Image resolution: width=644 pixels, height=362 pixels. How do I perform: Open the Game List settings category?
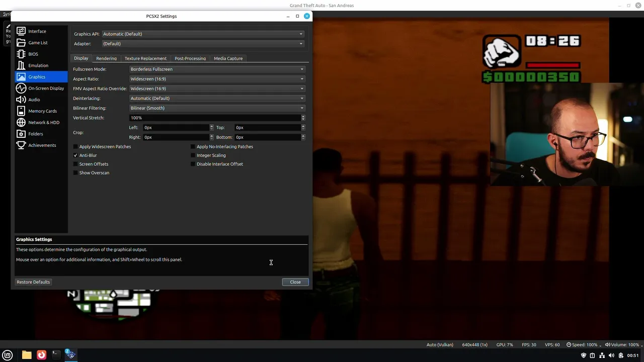tap(41, 43)
